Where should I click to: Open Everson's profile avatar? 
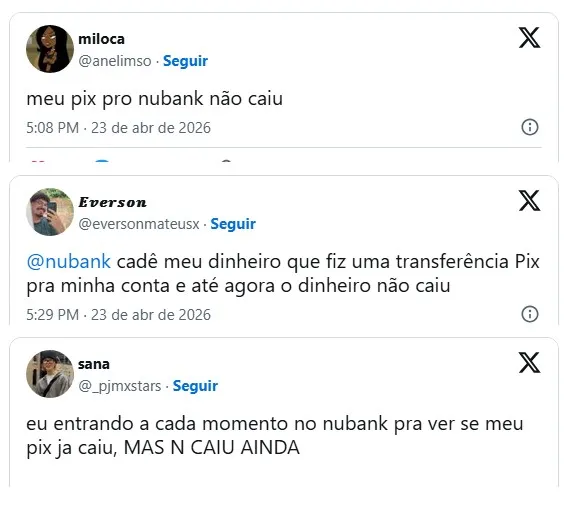click(50, 212)
